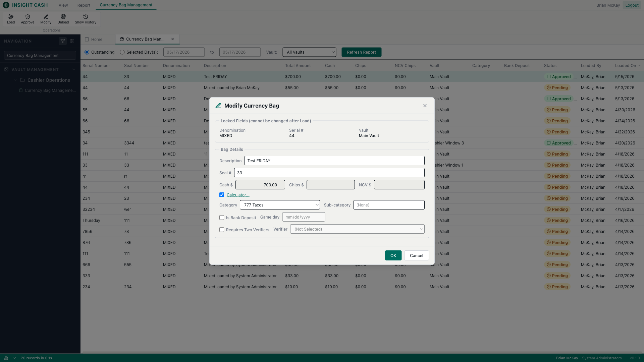Click the box icon on Currency Bag tab
This screenshot has height=362, width=644.
[x=122, y=39]
